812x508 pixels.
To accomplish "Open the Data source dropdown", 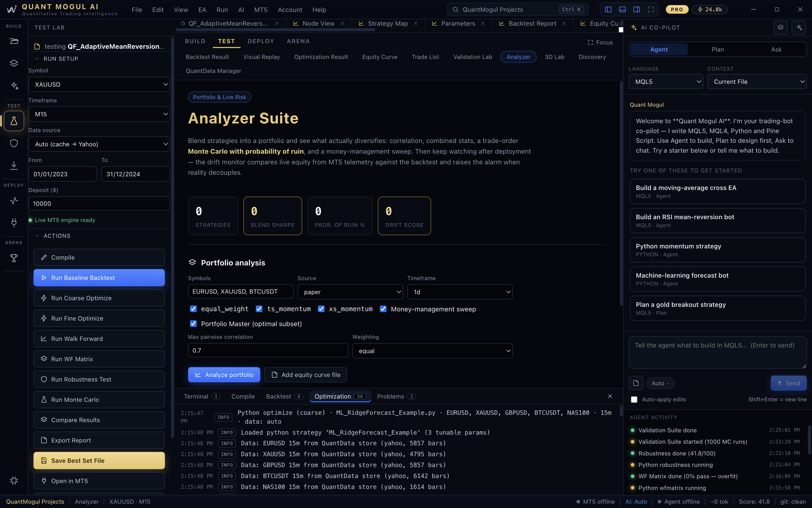I will 99,144.
